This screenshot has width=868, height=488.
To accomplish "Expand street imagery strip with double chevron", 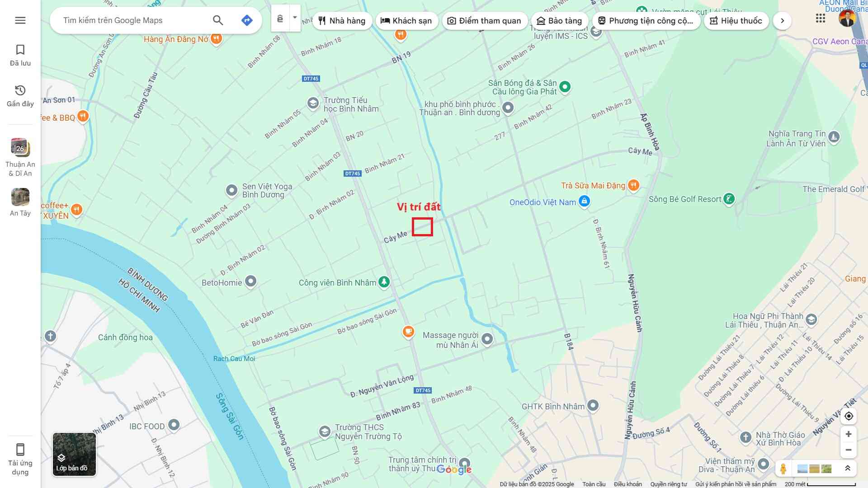I will [848, 469].
